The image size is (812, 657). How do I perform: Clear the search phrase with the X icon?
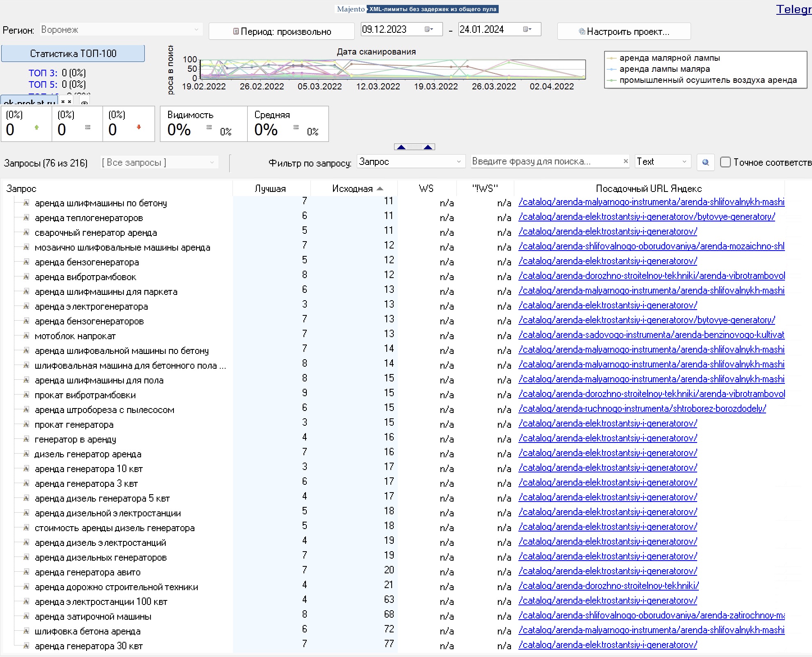pyautogui.click(x=625, y=161)
